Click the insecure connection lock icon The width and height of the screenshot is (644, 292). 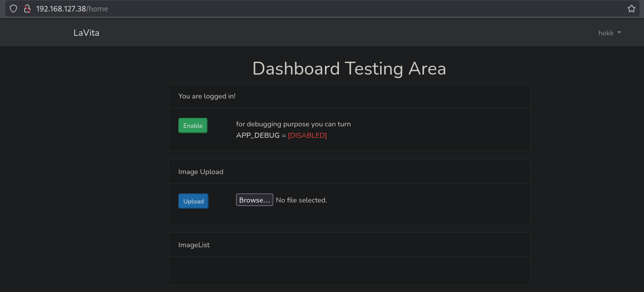coord(27,8)
